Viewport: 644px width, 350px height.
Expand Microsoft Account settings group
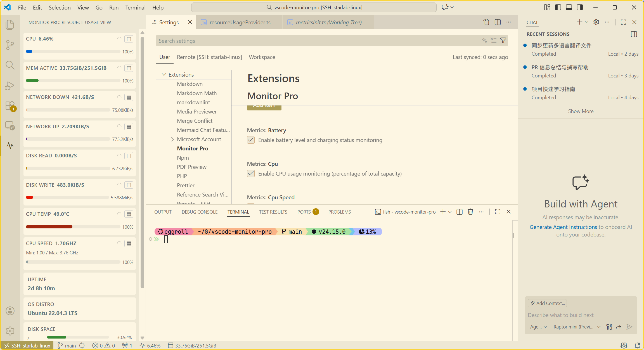pyautogui.click(x=172, y=139)
